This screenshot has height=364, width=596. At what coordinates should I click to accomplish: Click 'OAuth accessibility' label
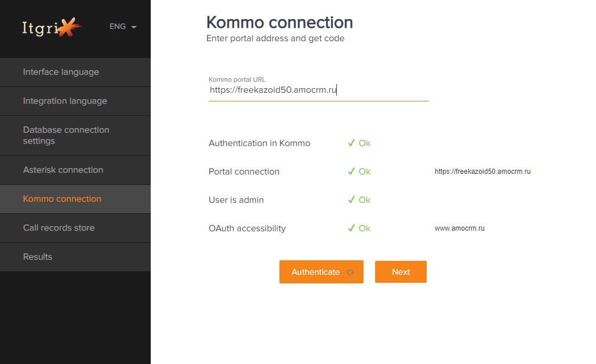point(247,228)
